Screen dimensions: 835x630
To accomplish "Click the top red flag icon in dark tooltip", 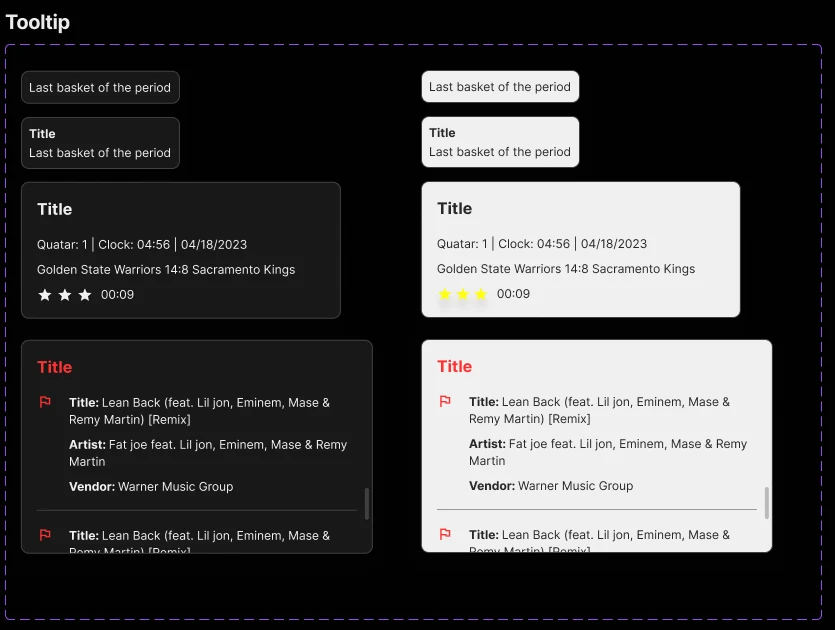I will point(45,402).
